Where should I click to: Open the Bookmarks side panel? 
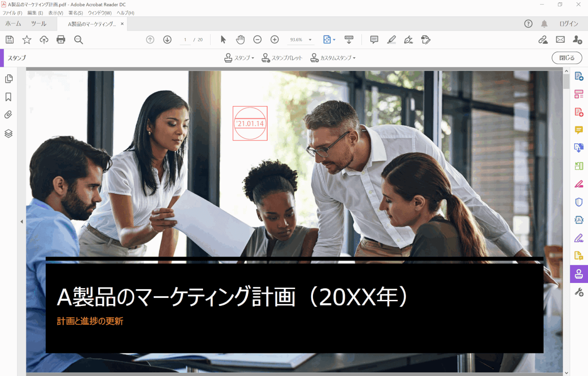click(8, 97)
